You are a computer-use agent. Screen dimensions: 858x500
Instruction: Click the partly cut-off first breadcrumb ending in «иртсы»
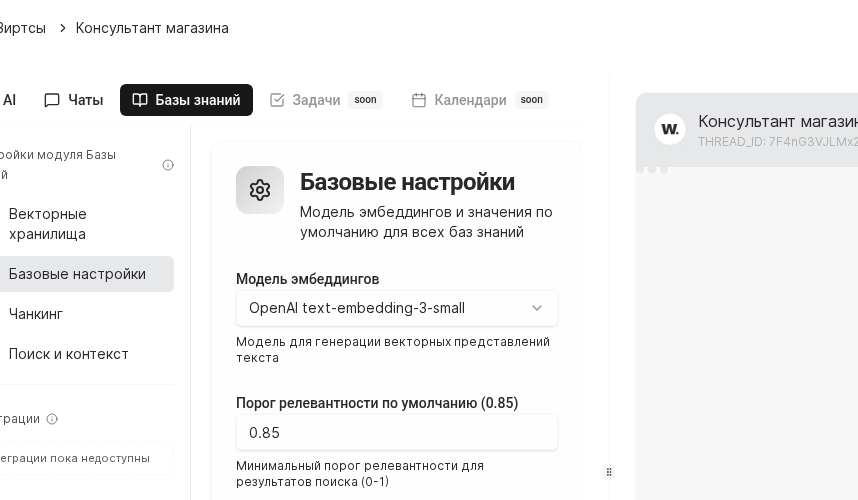(22, 28)
